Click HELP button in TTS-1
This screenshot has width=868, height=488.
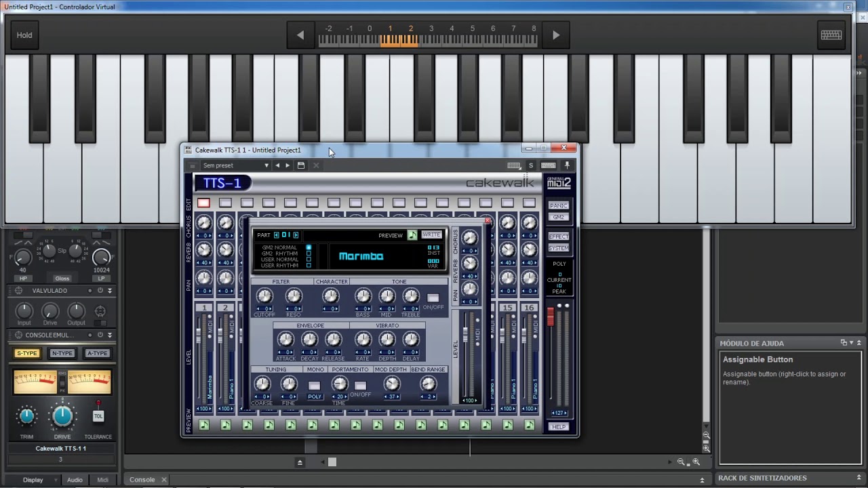(x=559, y=427)
